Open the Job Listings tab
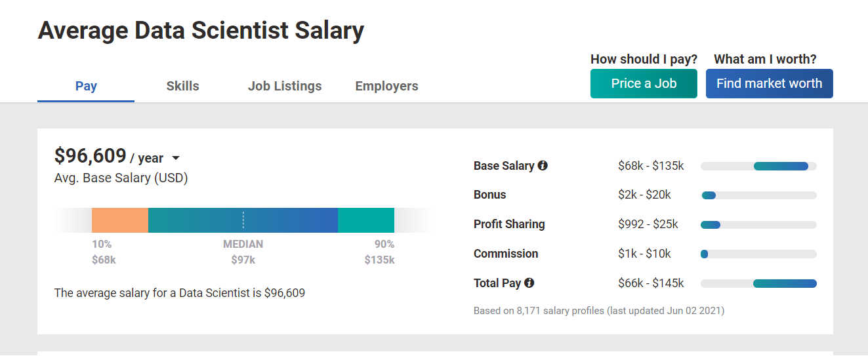 [x=285, y=86]
